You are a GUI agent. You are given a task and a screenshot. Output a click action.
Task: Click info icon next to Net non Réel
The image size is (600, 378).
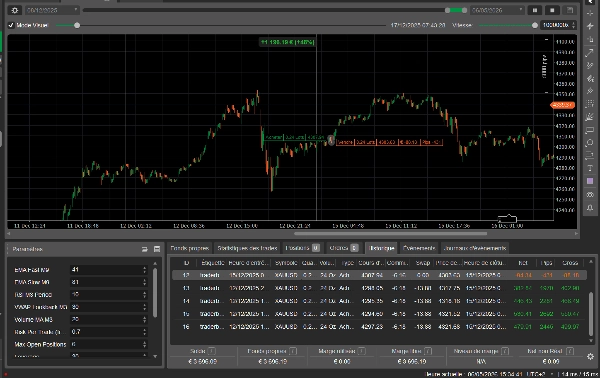tap(570, 351)
